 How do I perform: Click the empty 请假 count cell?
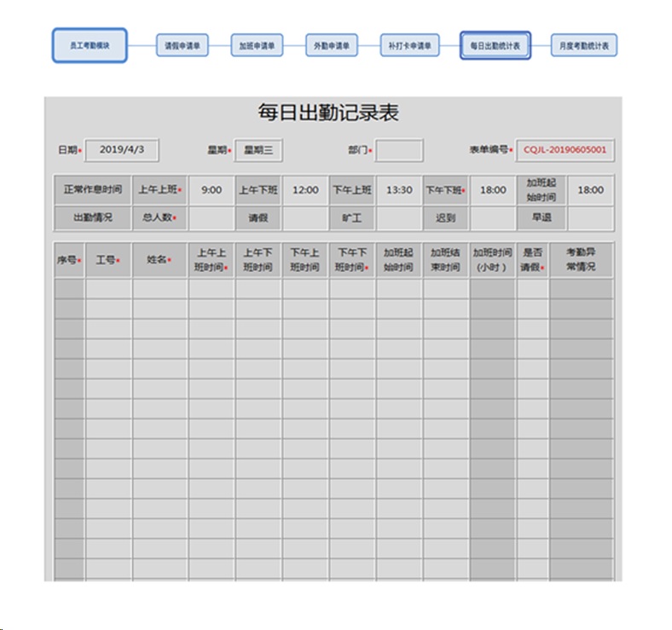[x=305, y=217]
